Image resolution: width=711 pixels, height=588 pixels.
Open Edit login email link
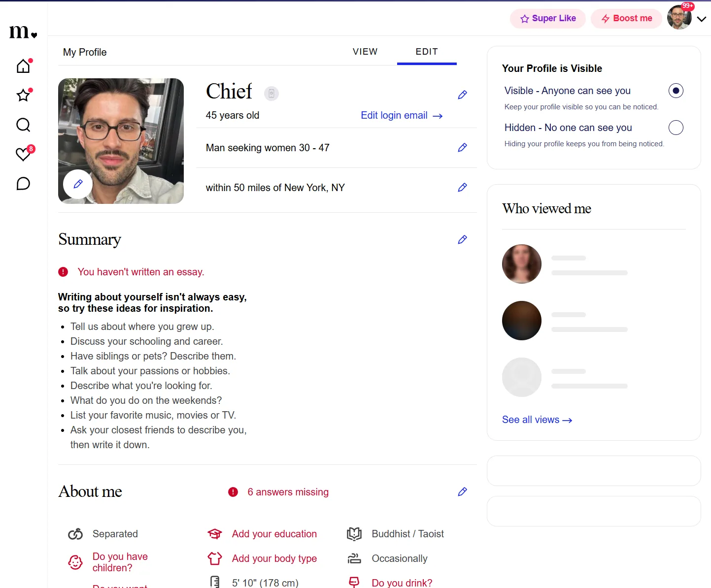402,116
